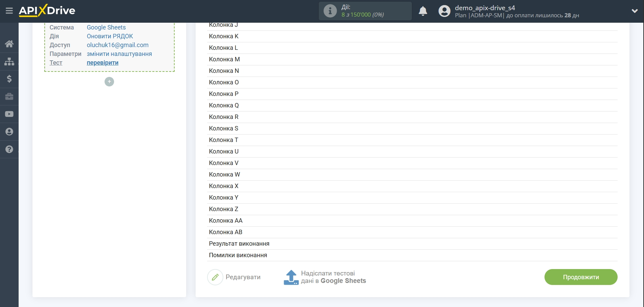Image resolution: width=644 pixels, height=307 pixels.
Task: Select the Колонка Y row
Action: 412,198
